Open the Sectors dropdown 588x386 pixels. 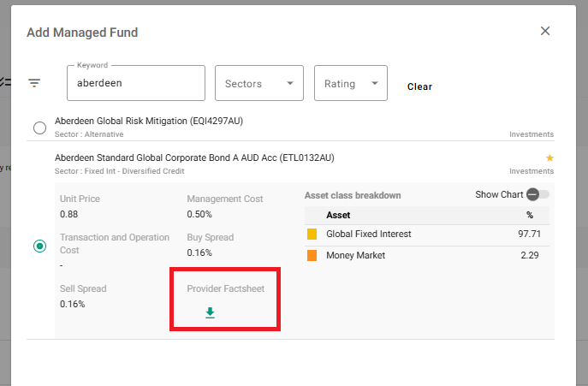(x=259, y=83)
